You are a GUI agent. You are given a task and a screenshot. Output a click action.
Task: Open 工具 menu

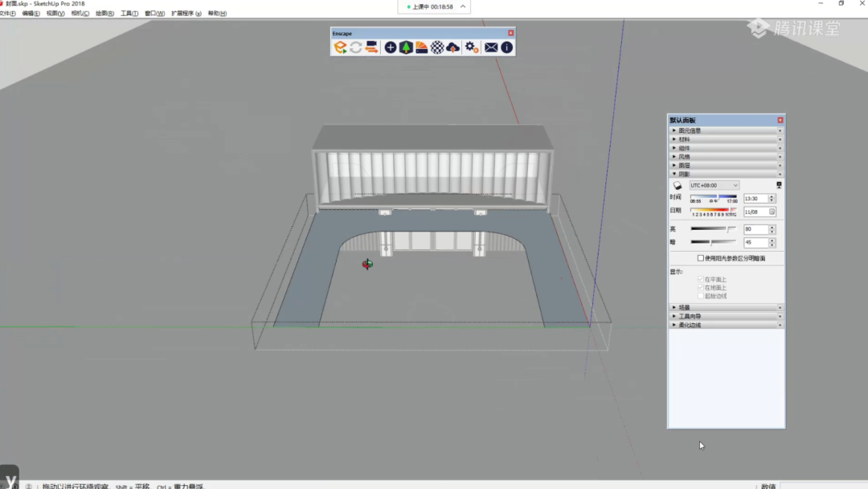129,14
